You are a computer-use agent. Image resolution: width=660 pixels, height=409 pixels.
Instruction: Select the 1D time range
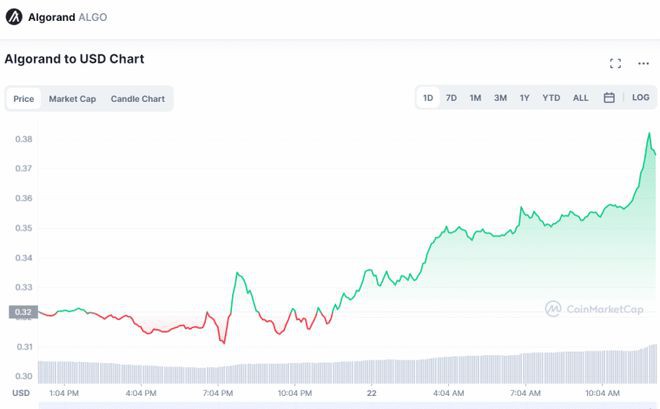pos(428,98)
